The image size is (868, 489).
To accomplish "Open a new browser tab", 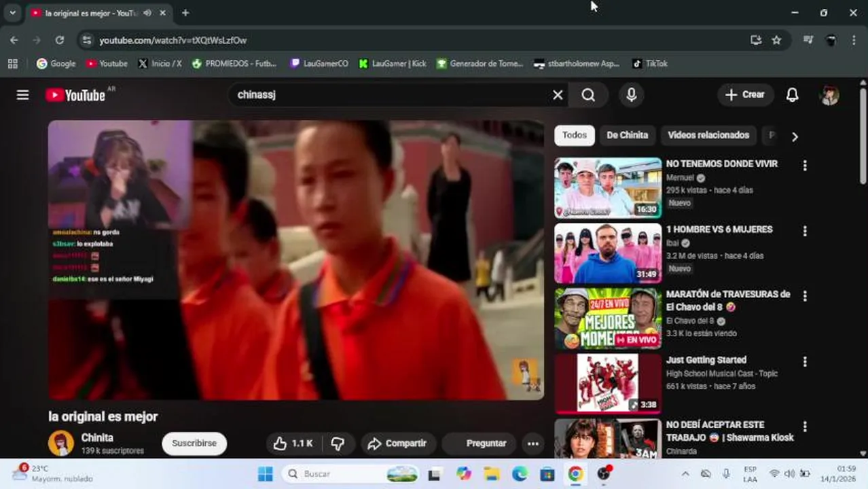I will coord(185,13).
